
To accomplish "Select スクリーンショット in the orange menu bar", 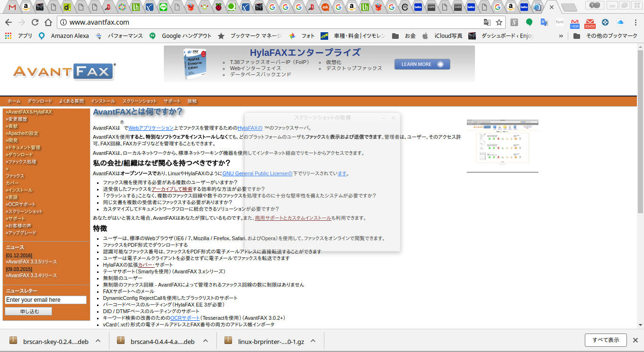I will point(139,101).
